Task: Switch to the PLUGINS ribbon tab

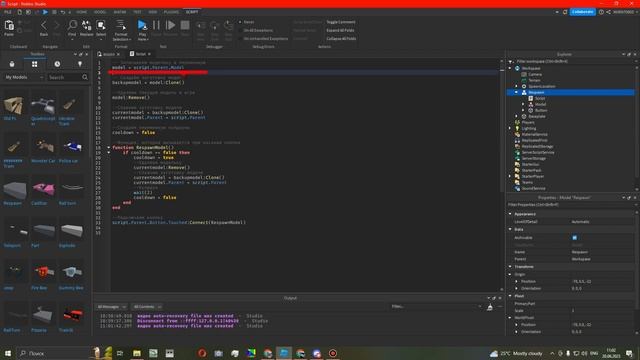Action: pyautogui.click(x=171, y=12)
